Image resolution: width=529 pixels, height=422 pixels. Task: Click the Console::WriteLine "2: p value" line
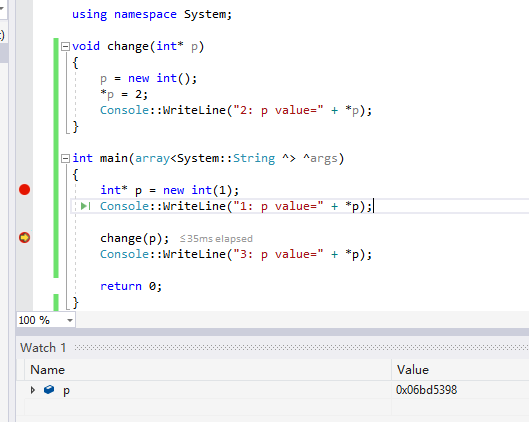click(x=236, y=111)
